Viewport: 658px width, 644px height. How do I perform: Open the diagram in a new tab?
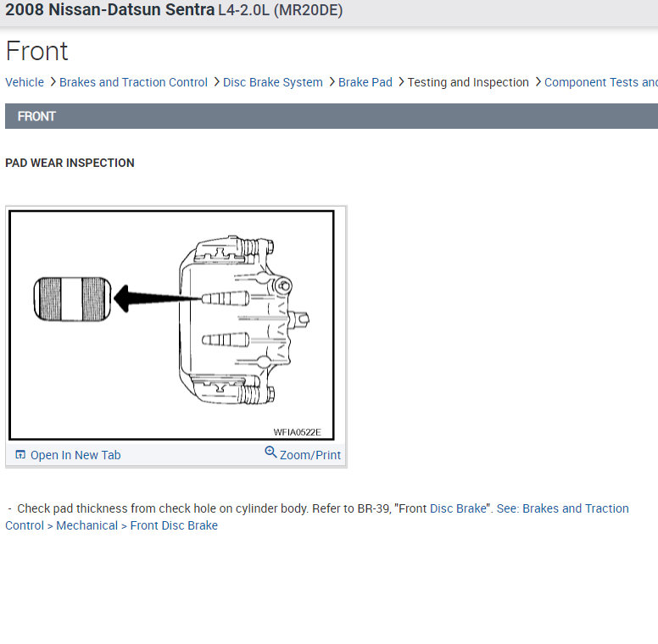75,455
